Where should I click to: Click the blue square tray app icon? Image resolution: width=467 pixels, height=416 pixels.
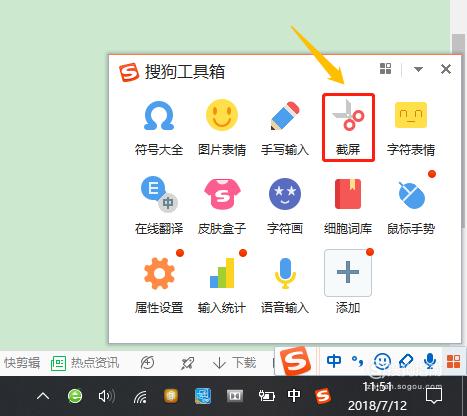tap(203, 396)
